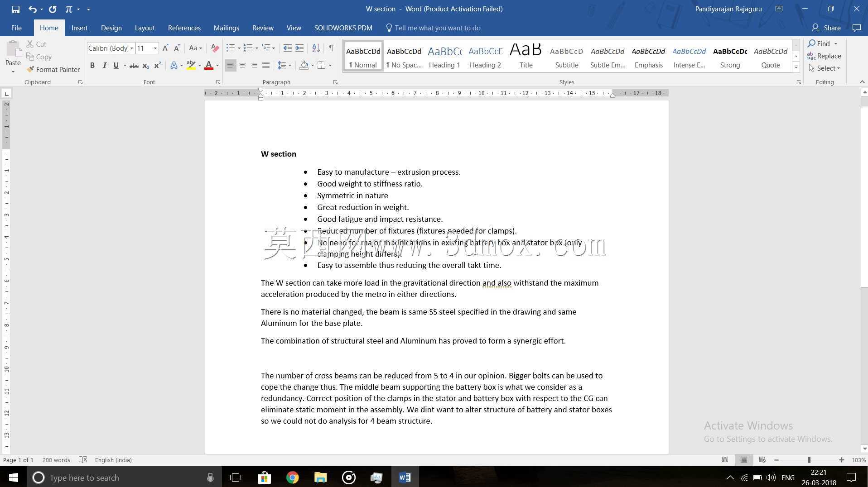
Task: Toggle bold formatting
Action: point(92,66)
